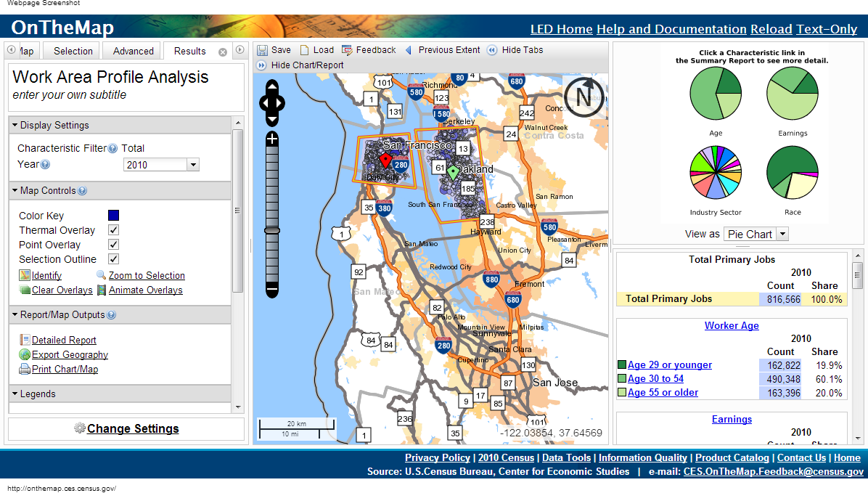Open the Earnings characteristic link

click(x=732, y=420)
